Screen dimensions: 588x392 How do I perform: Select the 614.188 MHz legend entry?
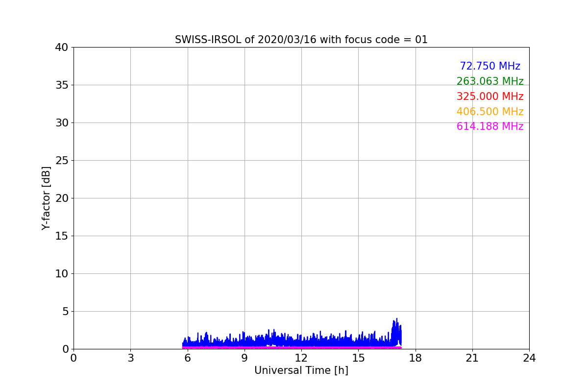[x=490, y=126]
